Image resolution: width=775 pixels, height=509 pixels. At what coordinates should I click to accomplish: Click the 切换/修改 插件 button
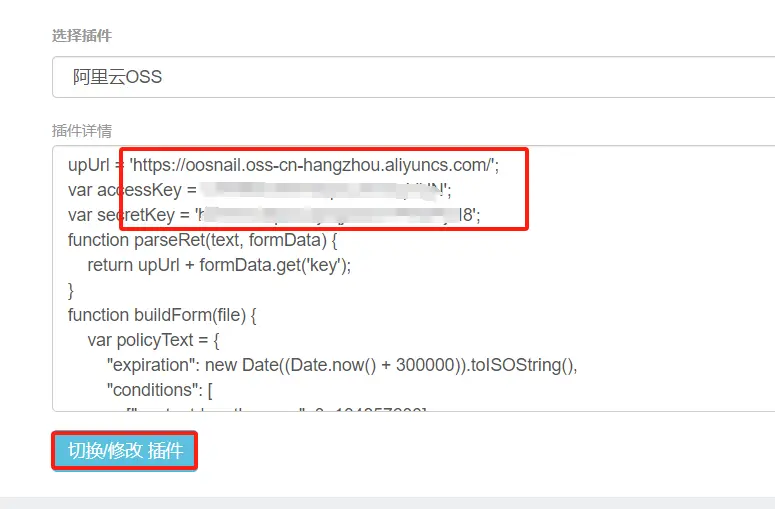tap(125, 450)
